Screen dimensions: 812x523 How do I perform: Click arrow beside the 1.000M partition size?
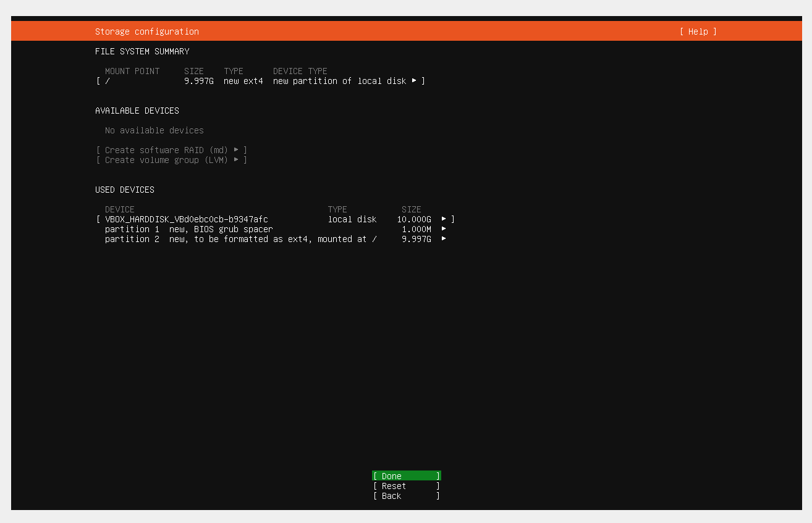coord(444,229)
